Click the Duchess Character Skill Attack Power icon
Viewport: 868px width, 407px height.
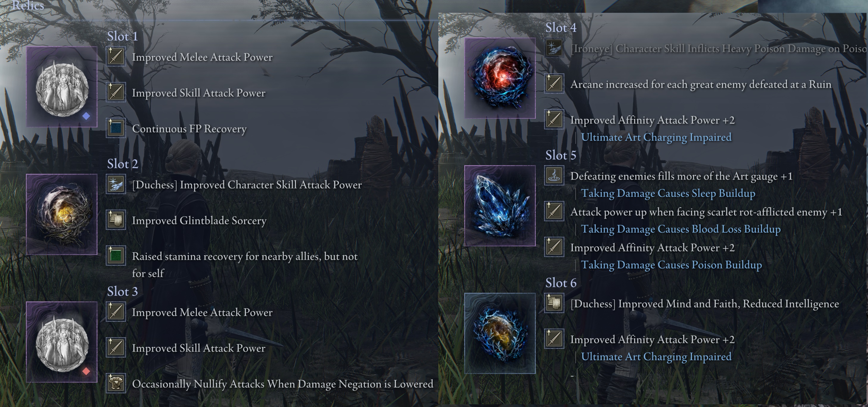[116, 184]
